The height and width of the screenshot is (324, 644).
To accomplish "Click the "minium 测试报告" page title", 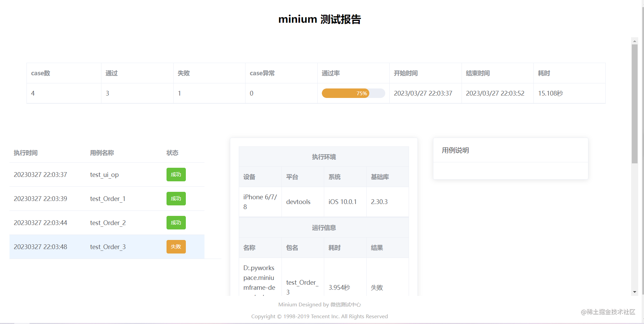I will (x=319, y=19).
